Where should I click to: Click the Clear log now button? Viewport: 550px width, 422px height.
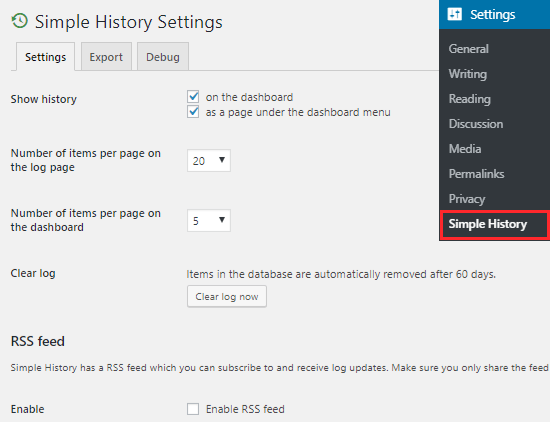tap(227, 296)
